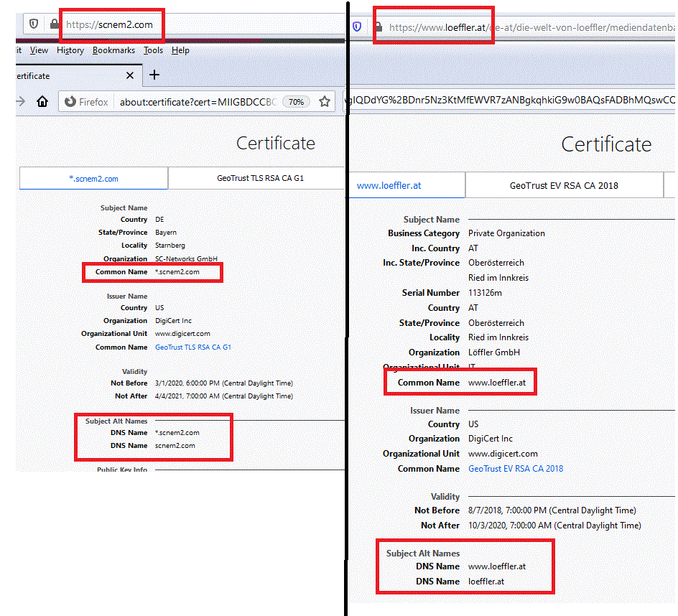Close the certificate tab in left window
This screenshot has height=616, width=678.
point(130,75)
